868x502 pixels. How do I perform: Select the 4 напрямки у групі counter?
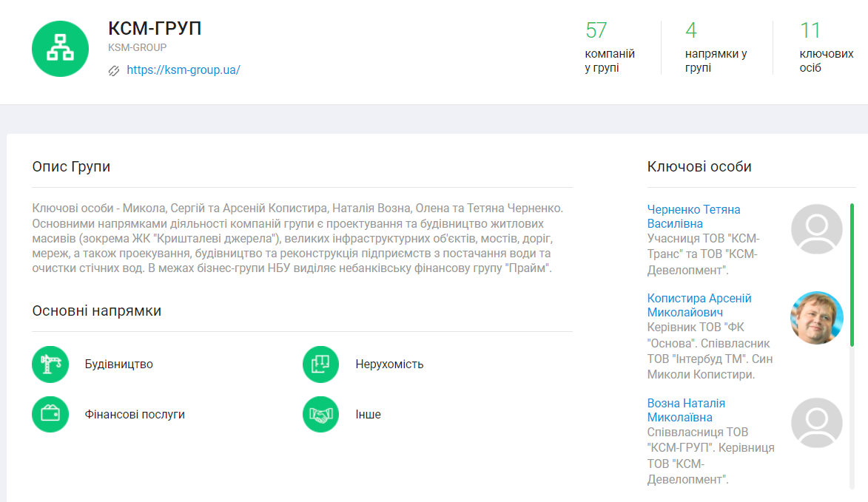pos(715,48)
